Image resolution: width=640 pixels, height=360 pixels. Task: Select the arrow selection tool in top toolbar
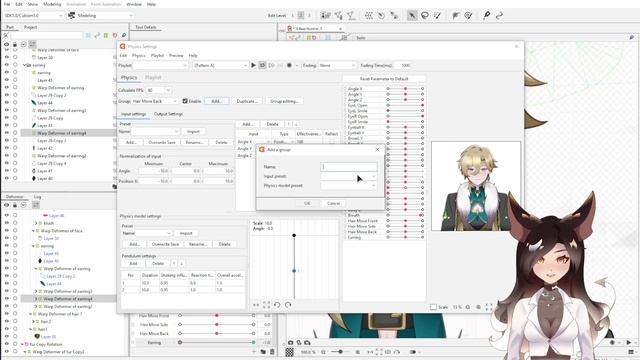tap(412, 16)
